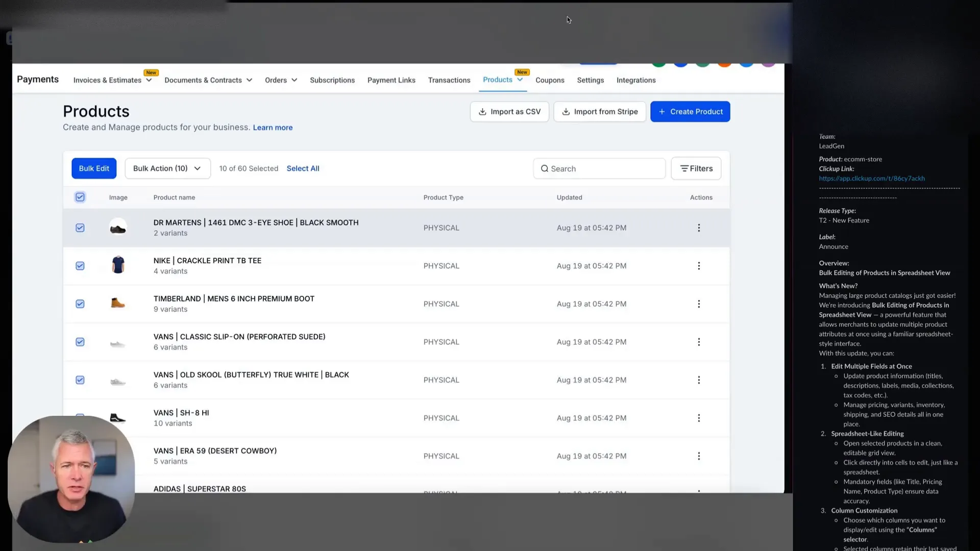Click the Select All button
This screenshot has width=980, height=551.
(303, 168)
